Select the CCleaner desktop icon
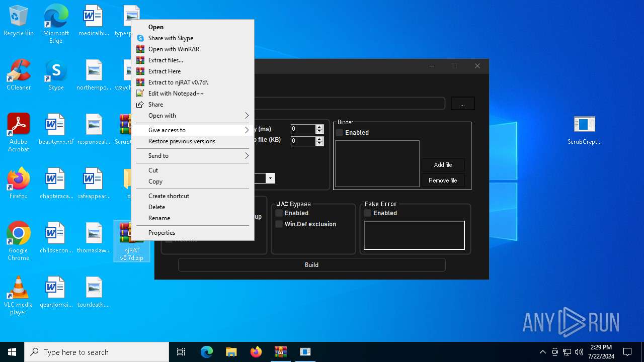The height and width of the screenshot is (362, 644). tap(19, 75)
